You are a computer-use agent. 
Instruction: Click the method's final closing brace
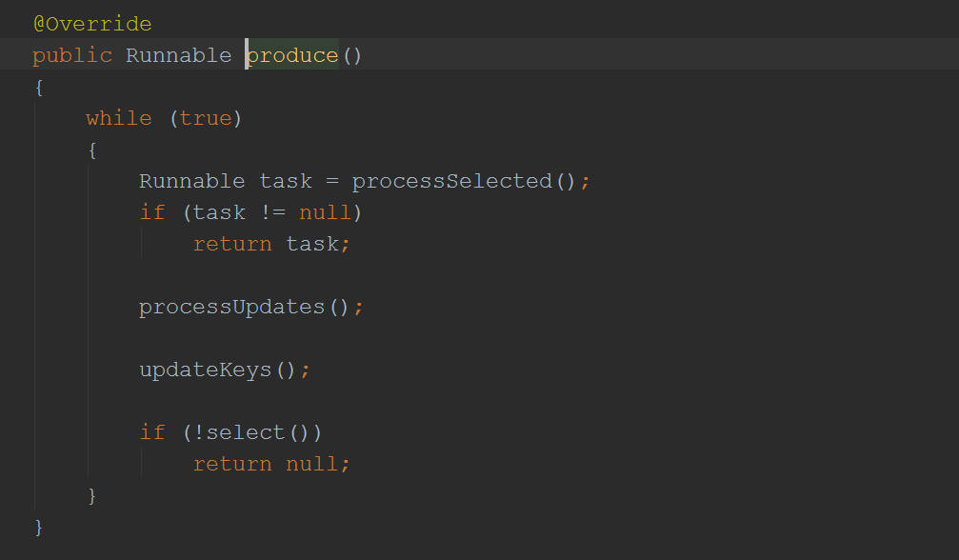coord(39,527)
